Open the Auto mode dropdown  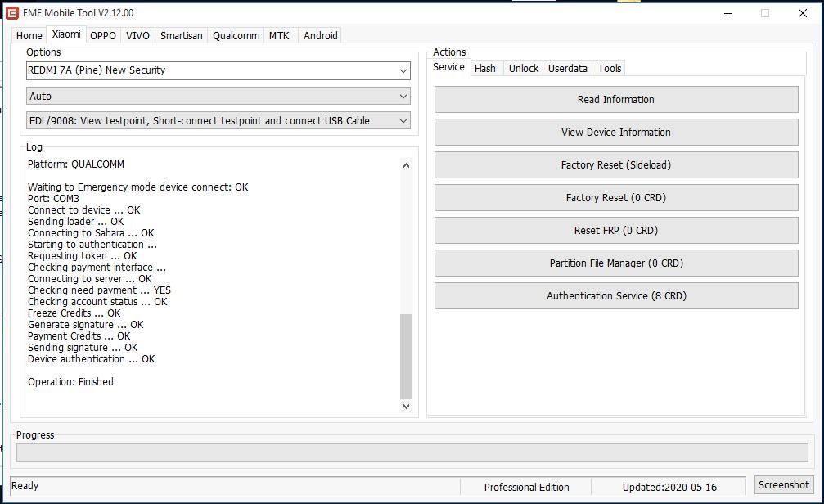click(218, 97)
